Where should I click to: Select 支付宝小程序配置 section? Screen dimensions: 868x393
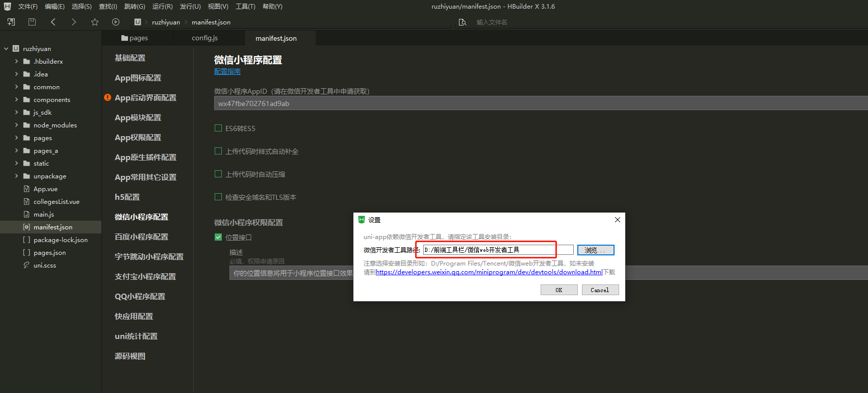point(145,277)
